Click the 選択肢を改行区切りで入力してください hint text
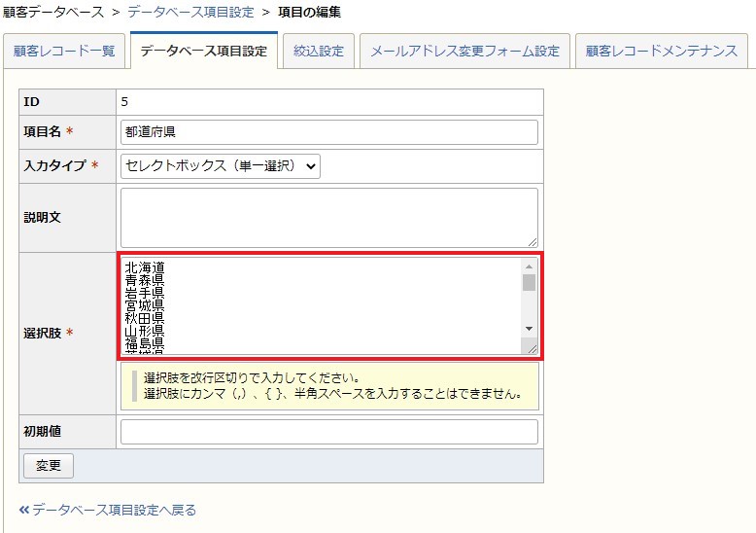 point(252,377)
